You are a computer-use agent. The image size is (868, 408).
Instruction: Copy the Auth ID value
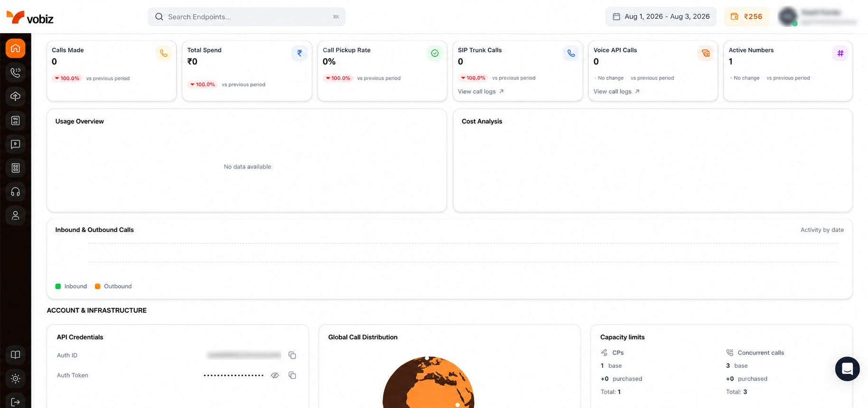[x=292, y=355]
